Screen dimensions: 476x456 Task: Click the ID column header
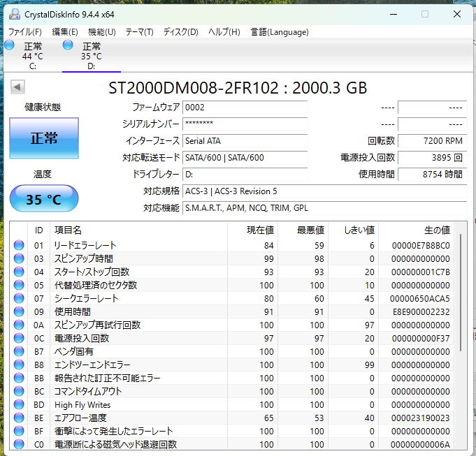[39, 230]
